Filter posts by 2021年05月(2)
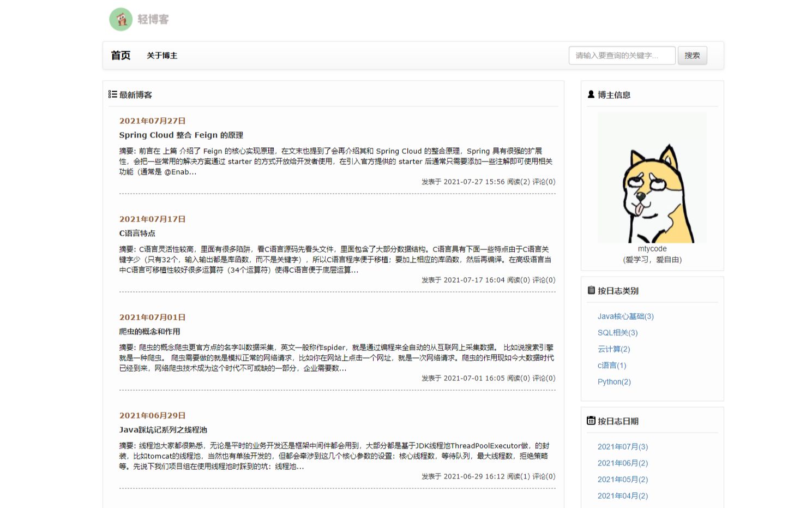812x508 pixels. 623,480
